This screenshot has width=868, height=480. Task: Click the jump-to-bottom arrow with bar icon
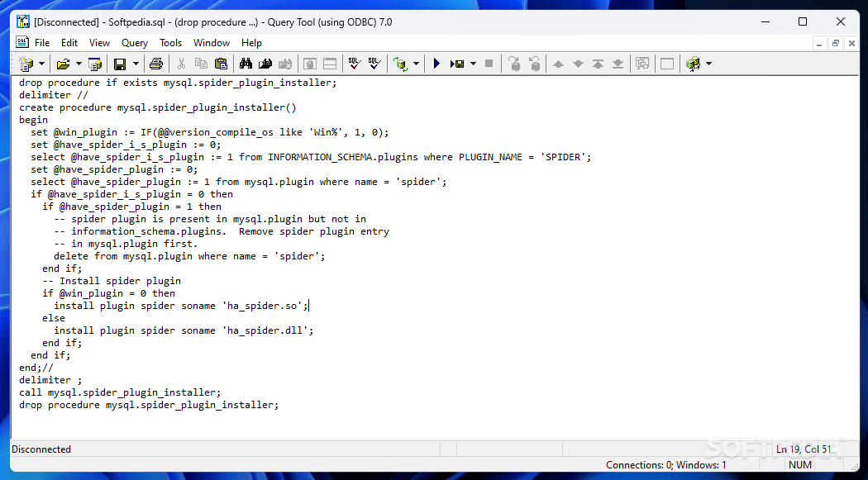click(x=618, y=64)
